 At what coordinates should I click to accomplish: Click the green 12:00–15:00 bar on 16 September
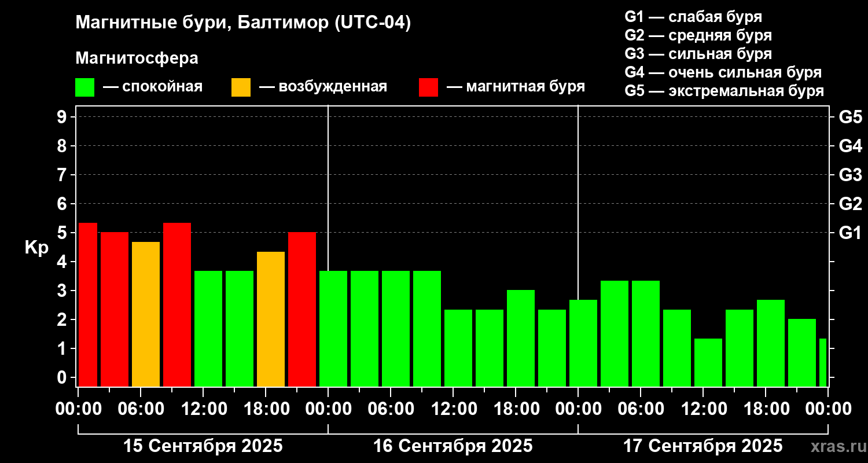point(458,348)
